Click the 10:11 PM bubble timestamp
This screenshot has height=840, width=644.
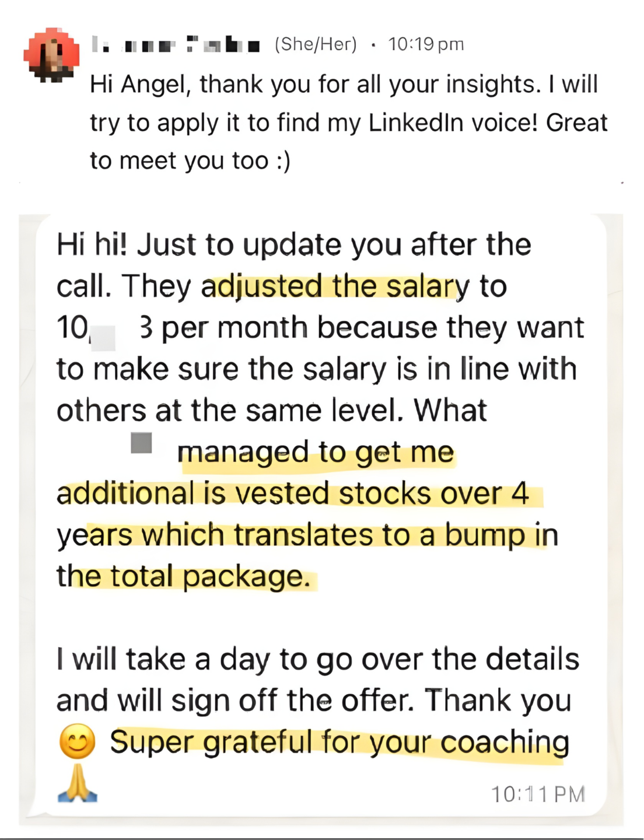[537, 794]
